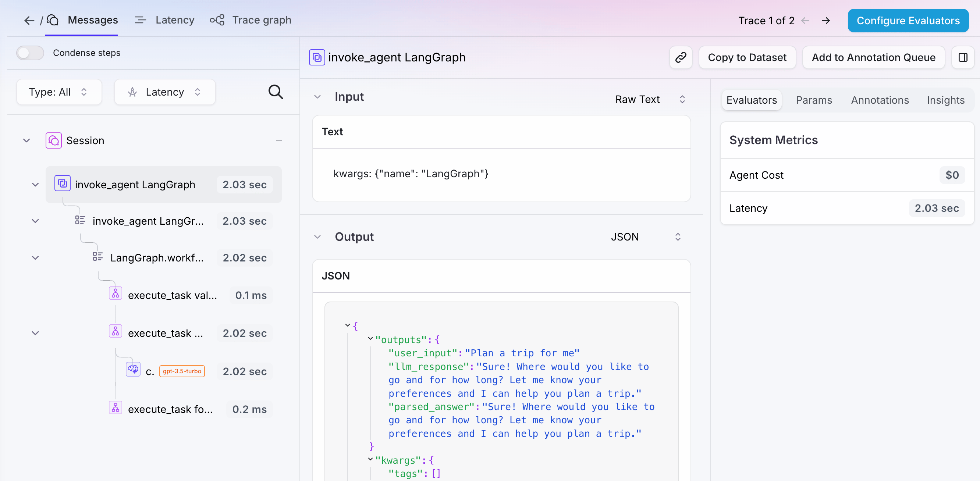980x481 pixels.
Task: Click the "user_input" JSON line
Action: [x=484, y=353]
